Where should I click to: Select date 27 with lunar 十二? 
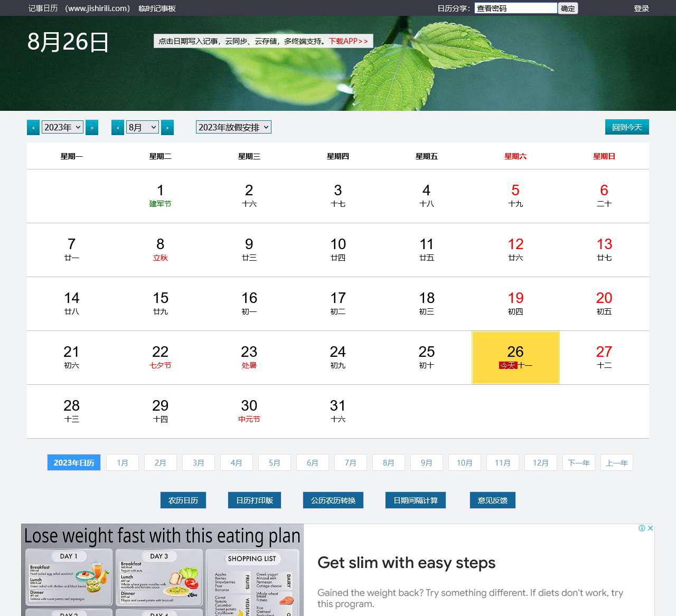point(604,357)
